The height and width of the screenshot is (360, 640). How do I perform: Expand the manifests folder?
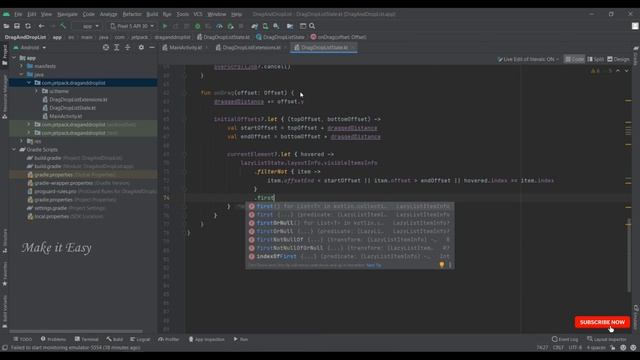click(22, 66)
